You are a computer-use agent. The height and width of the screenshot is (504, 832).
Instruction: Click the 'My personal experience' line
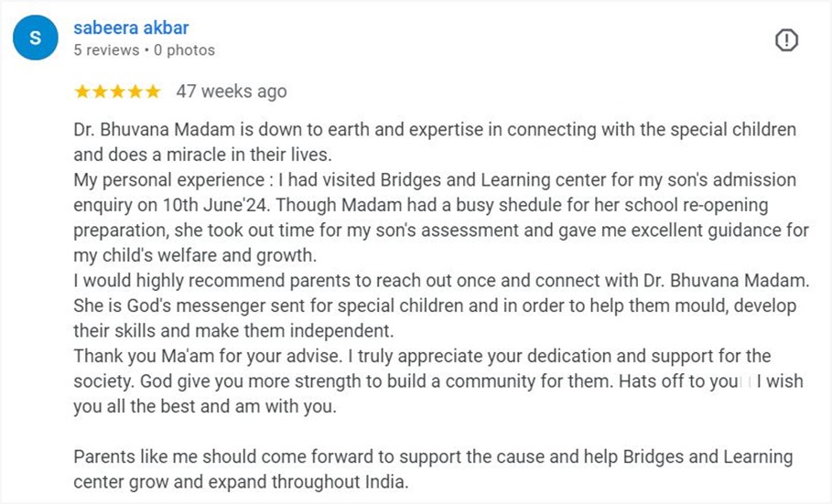tap(435, 180)
